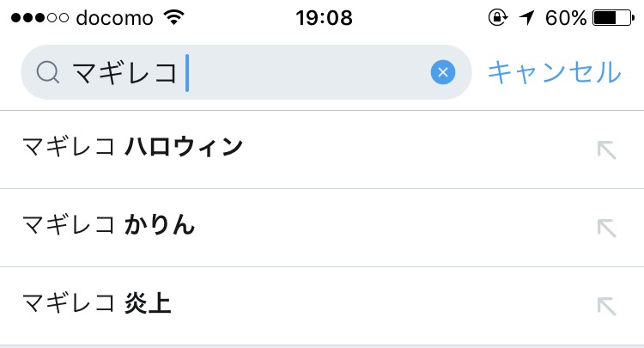Viewport: 644px width, 348px height.
Task: Tap the bold 炎上 keyword text
Action: point(148,304)
